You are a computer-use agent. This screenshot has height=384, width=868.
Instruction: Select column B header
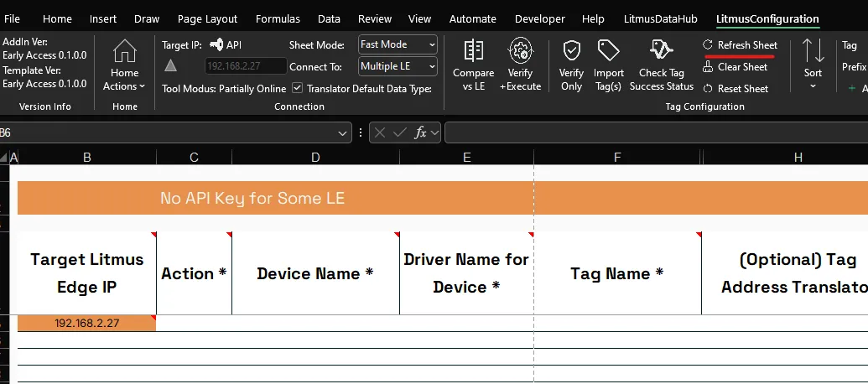coord(87,158)
